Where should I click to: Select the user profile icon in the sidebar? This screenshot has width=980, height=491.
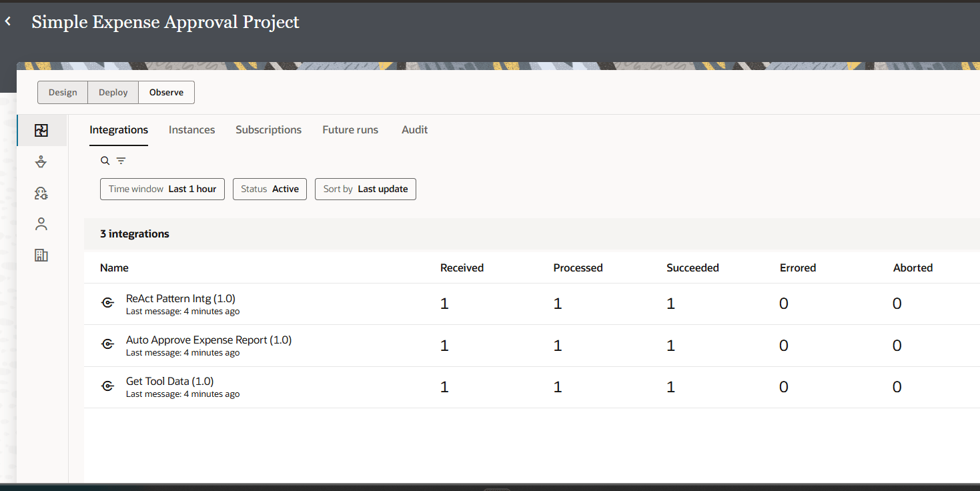coord(41,223)
